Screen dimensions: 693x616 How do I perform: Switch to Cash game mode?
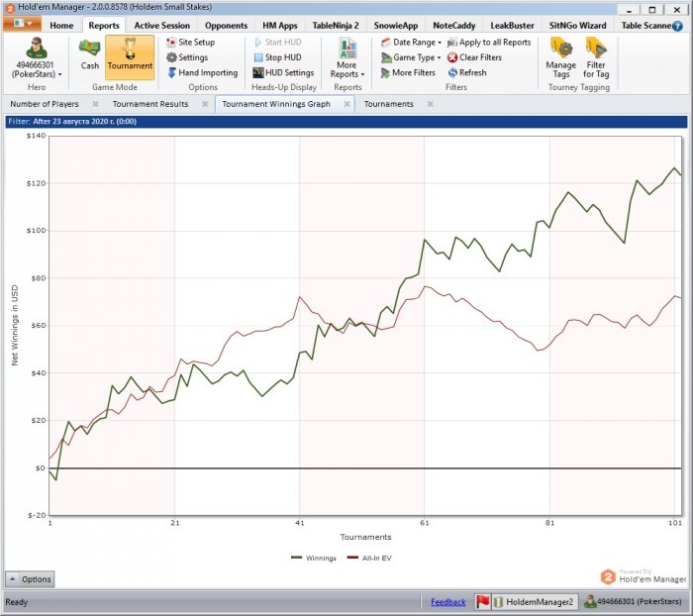coord(90,54)
